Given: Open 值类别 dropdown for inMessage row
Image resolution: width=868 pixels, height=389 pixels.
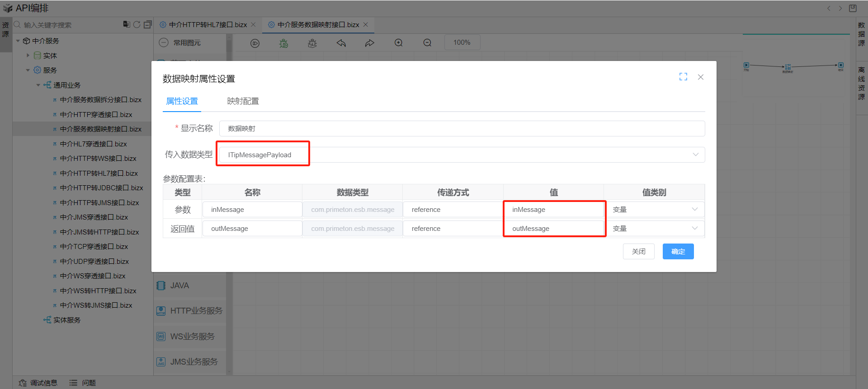Looking at the screenshot, I should point(654,210).
